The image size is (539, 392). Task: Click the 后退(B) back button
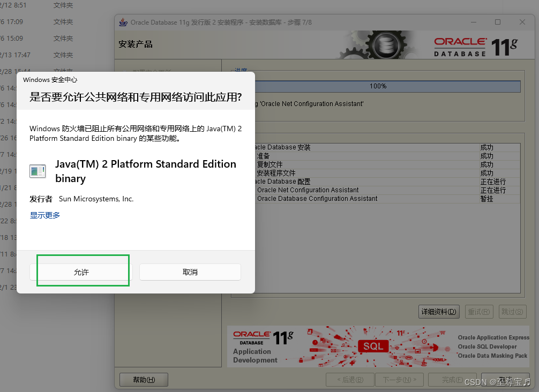click(350, 380)
